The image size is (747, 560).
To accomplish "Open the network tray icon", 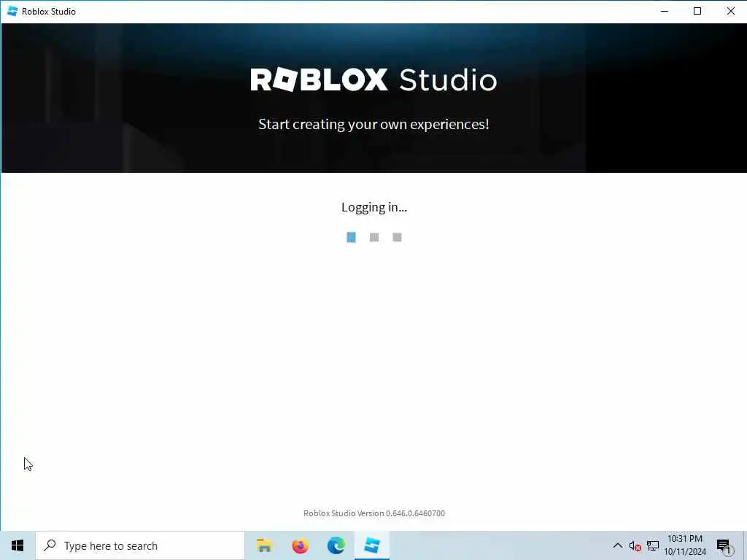I will click(x=653, y=545).
